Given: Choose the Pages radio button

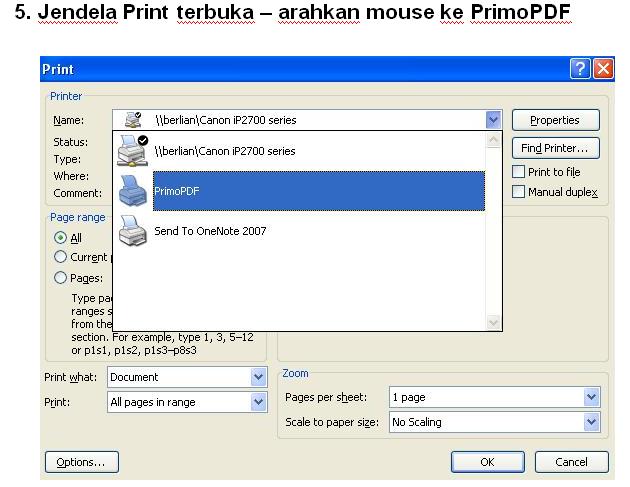Looking at the screenshot, I should pyautogui.click(x=60, y=277).
